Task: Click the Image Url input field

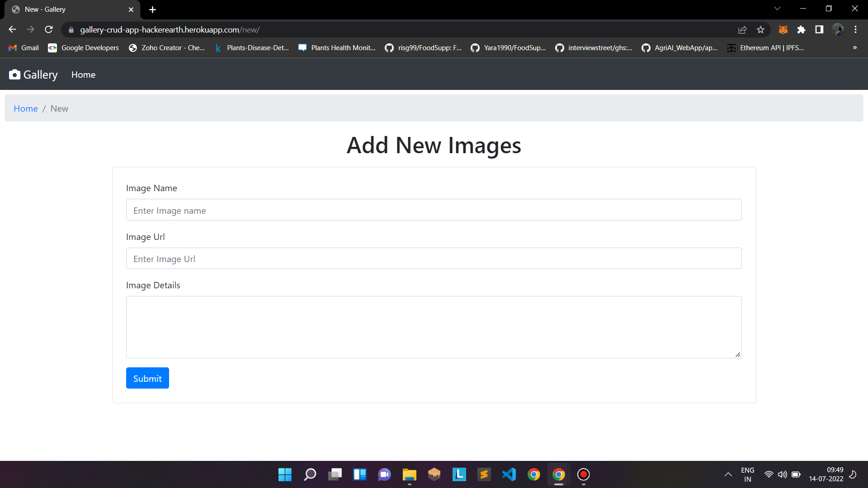Action: [x=434, y=258]
